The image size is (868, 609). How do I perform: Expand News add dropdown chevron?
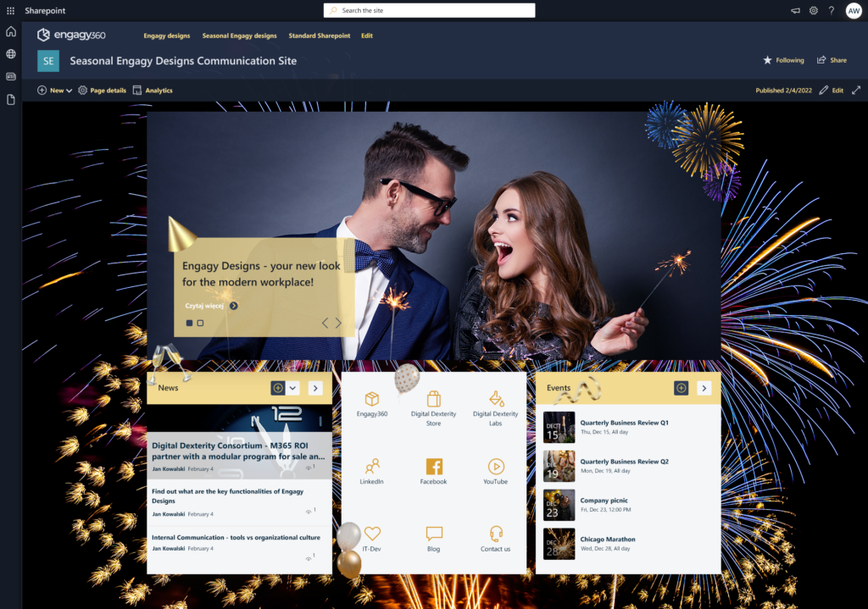[x=292, y=388]
